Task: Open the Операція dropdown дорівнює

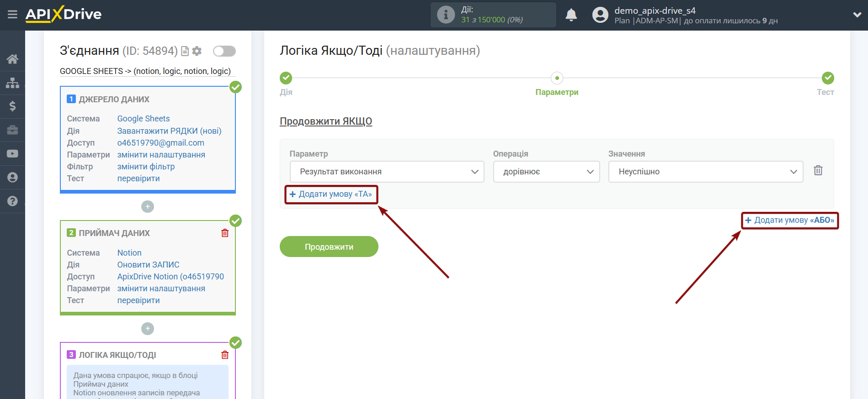Action: (546, 172)
